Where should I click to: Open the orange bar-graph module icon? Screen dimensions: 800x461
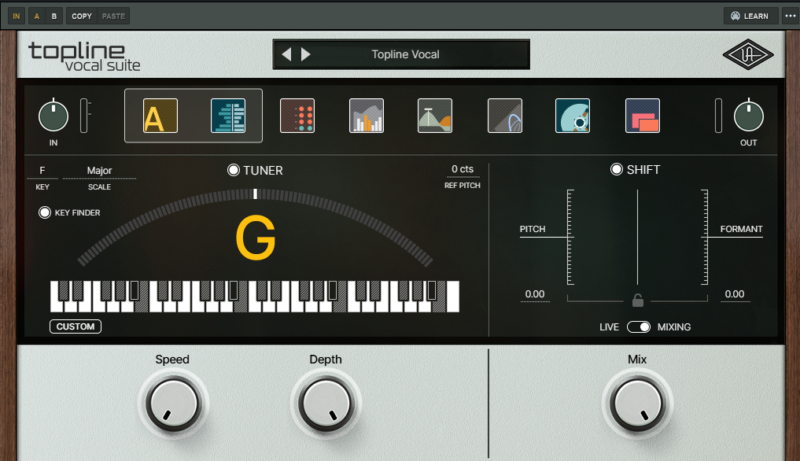(x=366, y=116)
